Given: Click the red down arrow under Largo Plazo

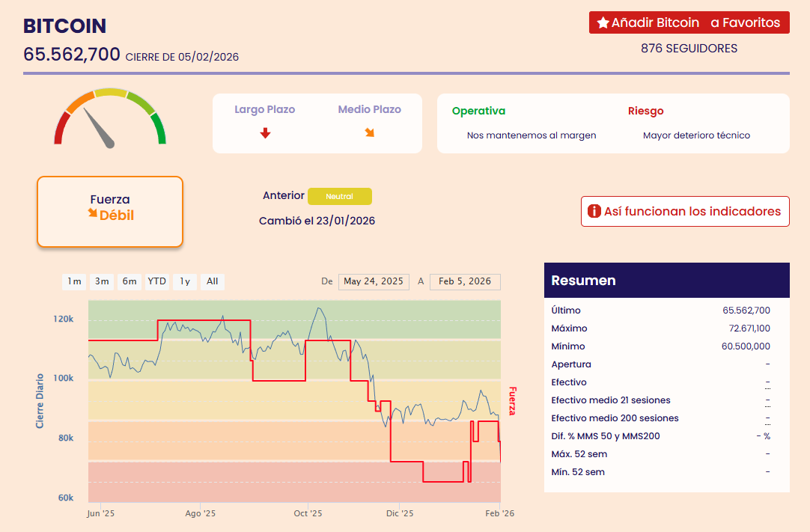Looking at the screenshot, I should tap(265, 133).
